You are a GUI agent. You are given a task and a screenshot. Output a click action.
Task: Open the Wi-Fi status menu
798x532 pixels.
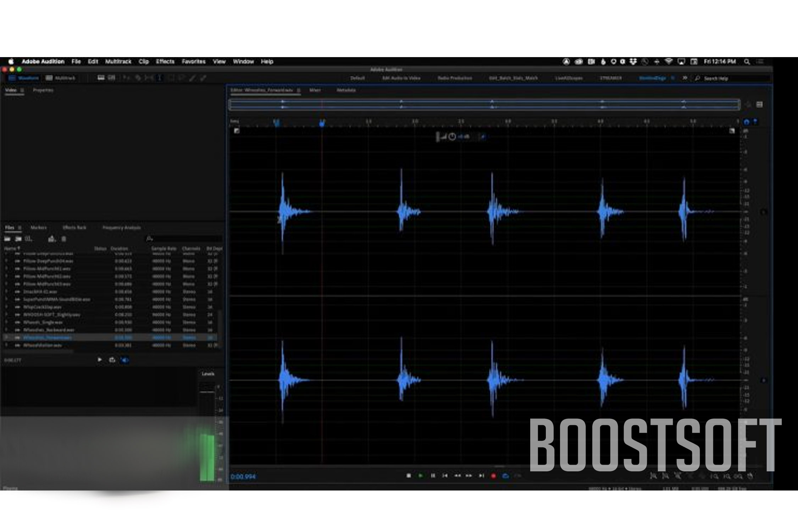coord(669,61)
